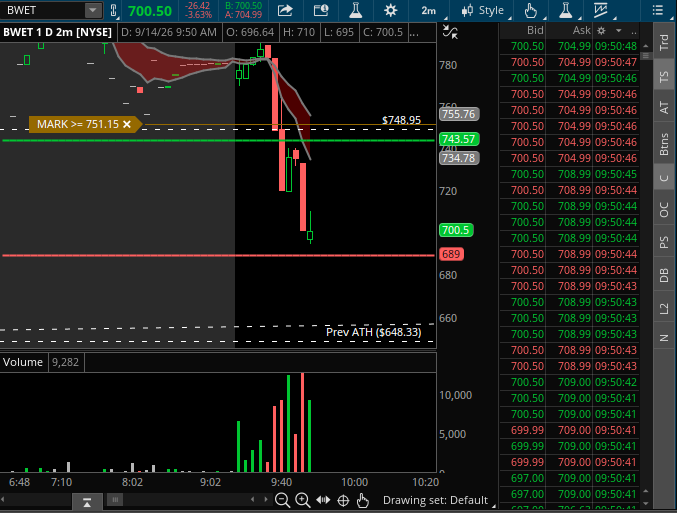
Task: Click the 09:50:42 time and sales row
Action: (569, 382)
